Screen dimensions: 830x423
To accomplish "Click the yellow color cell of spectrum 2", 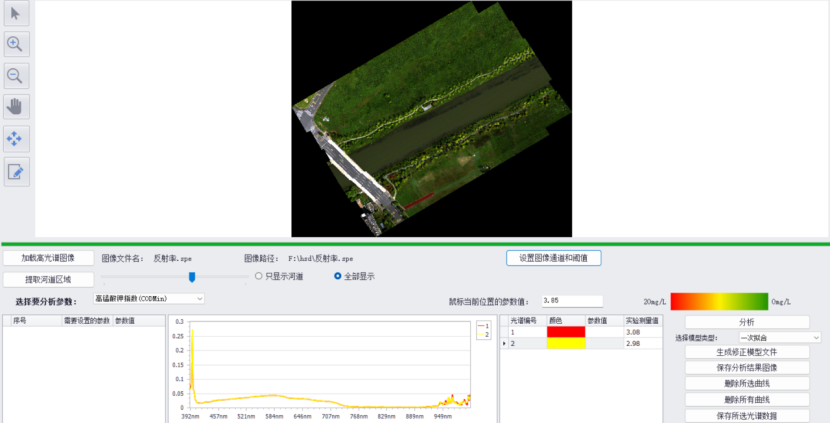I will pos(565,344).
